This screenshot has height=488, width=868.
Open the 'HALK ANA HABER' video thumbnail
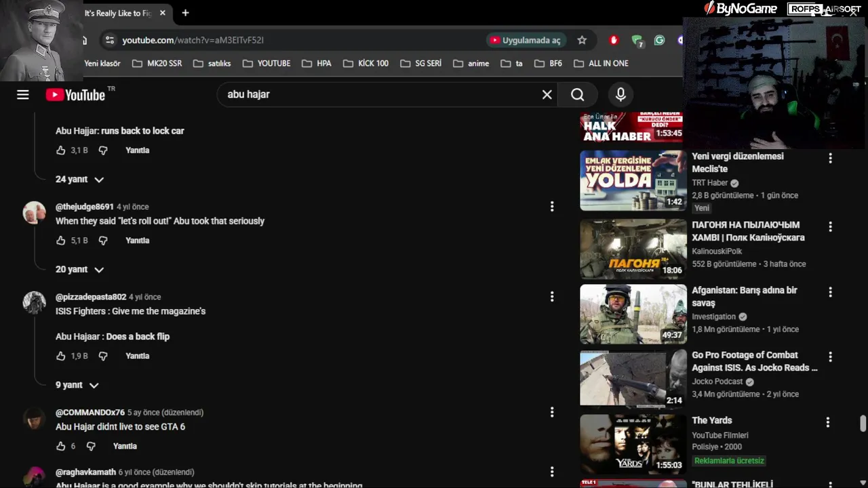click(631, 127)
